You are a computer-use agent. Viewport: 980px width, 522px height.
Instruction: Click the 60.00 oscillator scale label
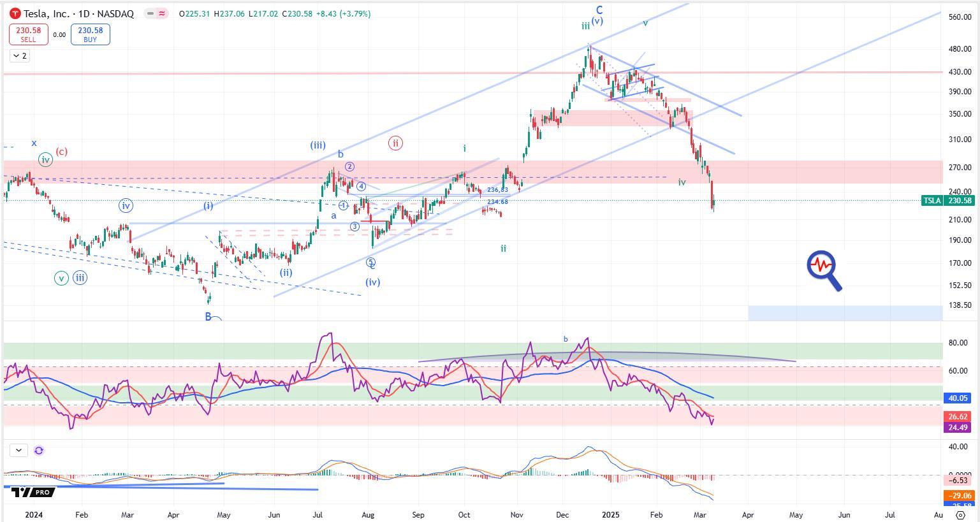pyautogui.click(x=958, y=371)
